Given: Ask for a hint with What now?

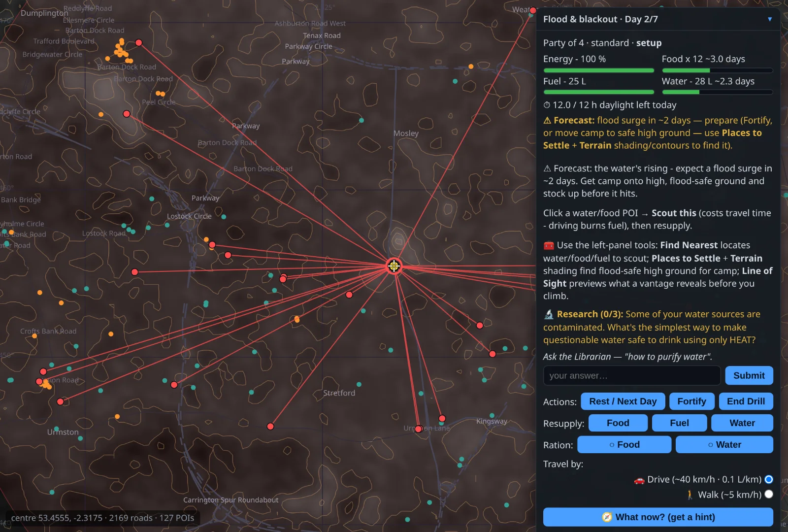Looking at the screenshot, I should point(658,517).
